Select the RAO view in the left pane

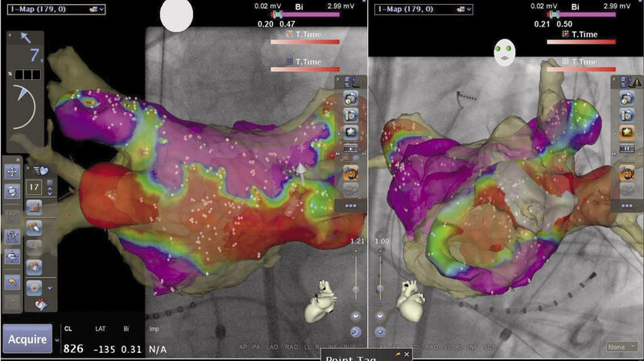[x=291, y=347]
